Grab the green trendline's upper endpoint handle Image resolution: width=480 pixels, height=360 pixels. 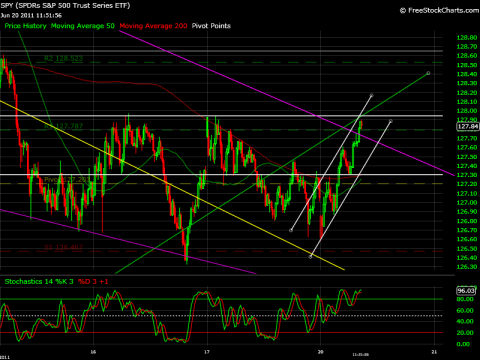428,73
